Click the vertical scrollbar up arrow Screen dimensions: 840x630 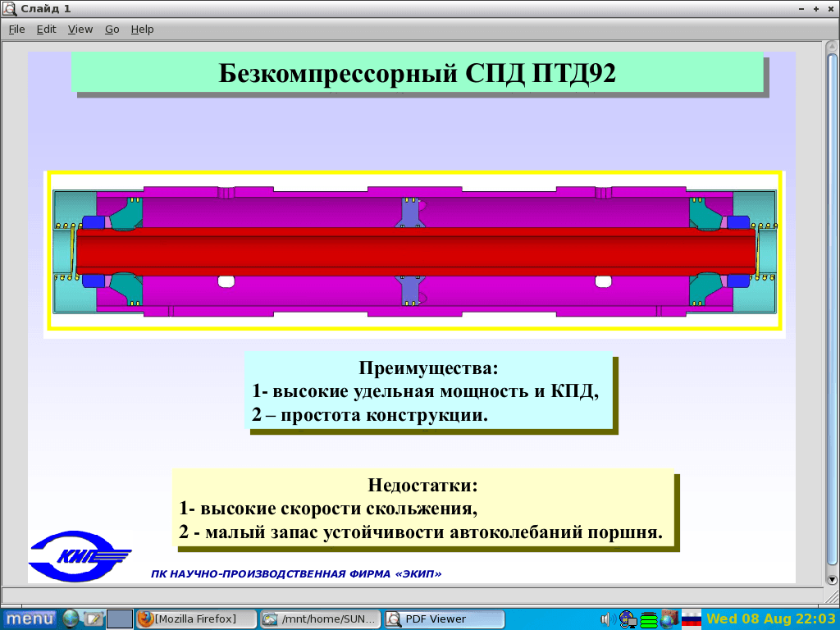(832, 47)
